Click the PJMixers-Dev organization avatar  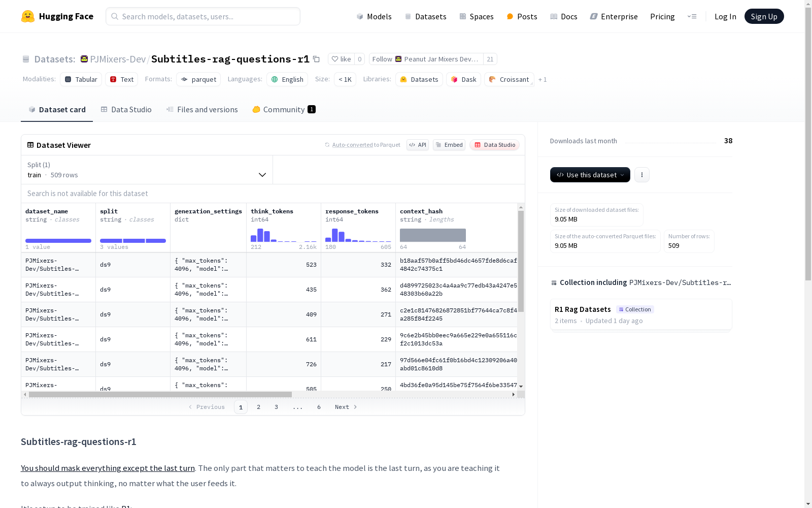click(84, 59)
